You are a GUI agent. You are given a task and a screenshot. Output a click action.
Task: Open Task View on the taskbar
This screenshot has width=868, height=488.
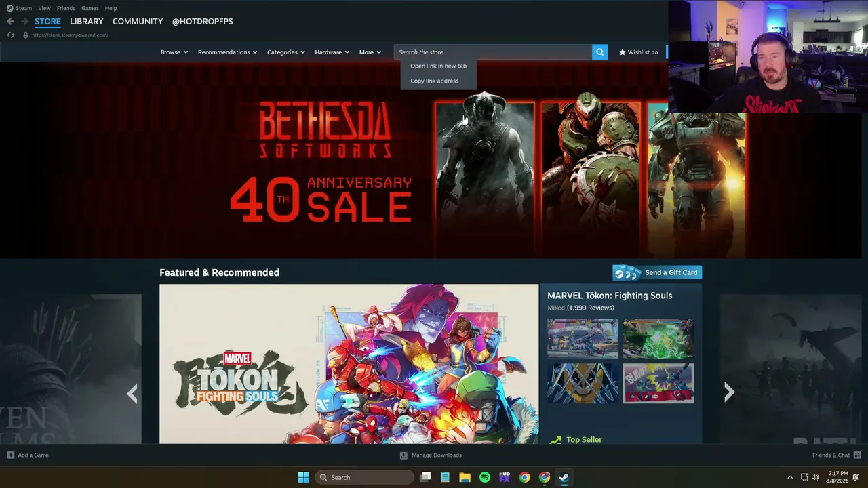(425, 477)
